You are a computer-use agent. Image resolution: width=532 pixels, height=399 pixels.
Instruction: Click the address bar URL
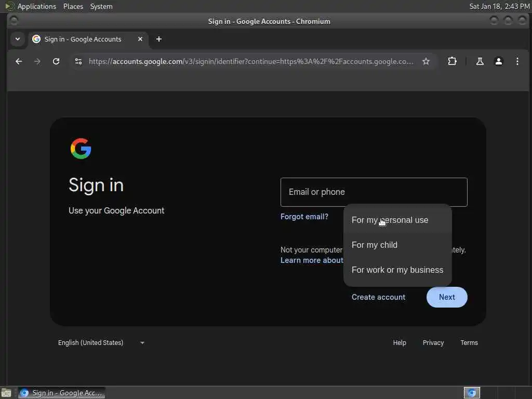(x=251, y=61)
